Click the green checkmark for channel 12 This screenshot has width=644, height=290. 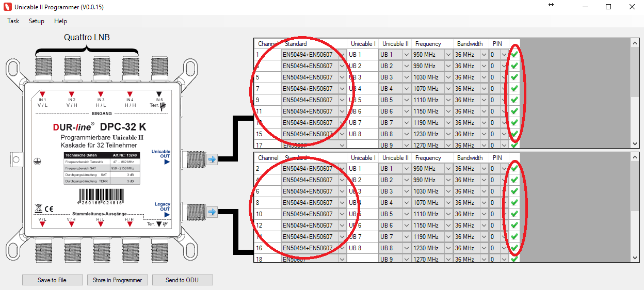[x=514, y=225]
